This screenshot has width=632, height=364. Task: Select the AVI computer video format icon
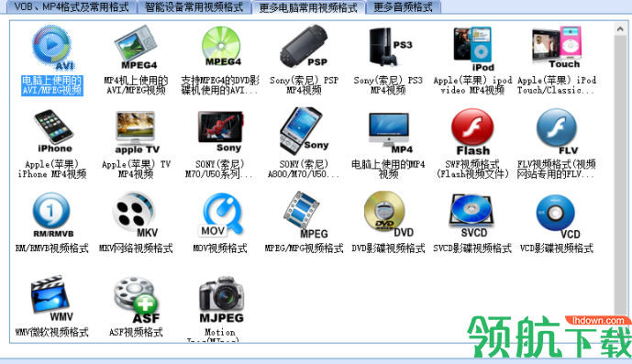coord(53,48)
